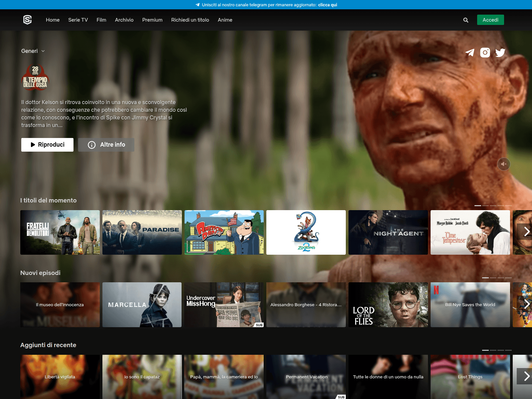This screenshot has height=399, width=532.
Task: Open the Twitter bird icon
Action: [500, 53]
